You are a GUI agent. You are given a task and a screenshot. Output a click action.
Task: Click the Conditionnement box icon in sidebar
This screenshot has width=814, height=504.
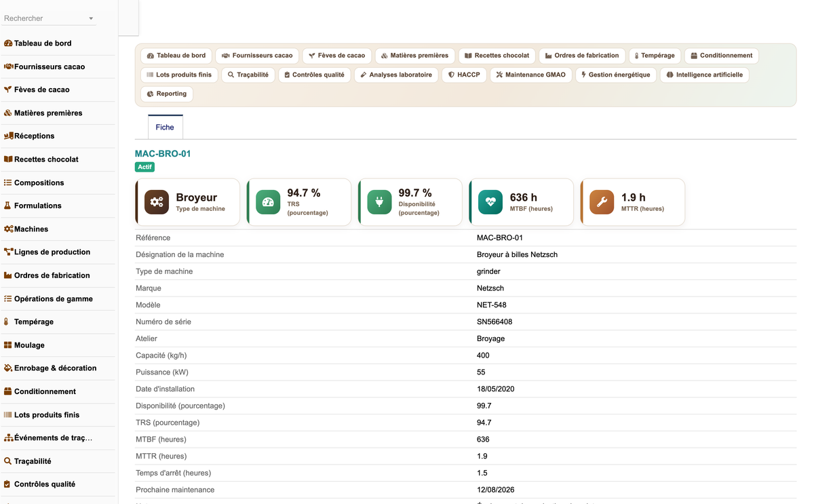(8, 391)
